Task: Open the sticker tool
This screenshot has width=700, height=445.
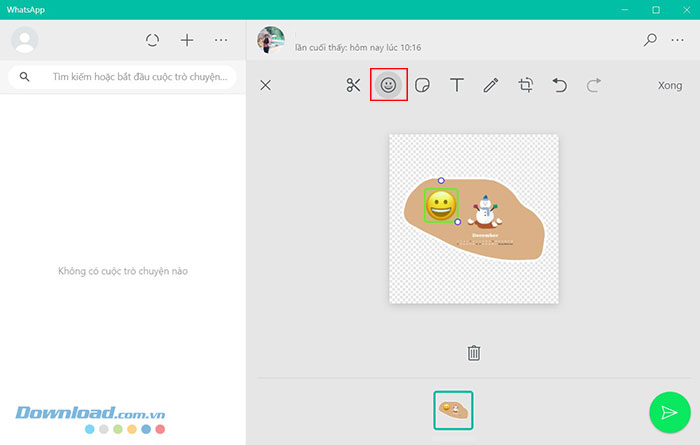Action: coord(423,85)
